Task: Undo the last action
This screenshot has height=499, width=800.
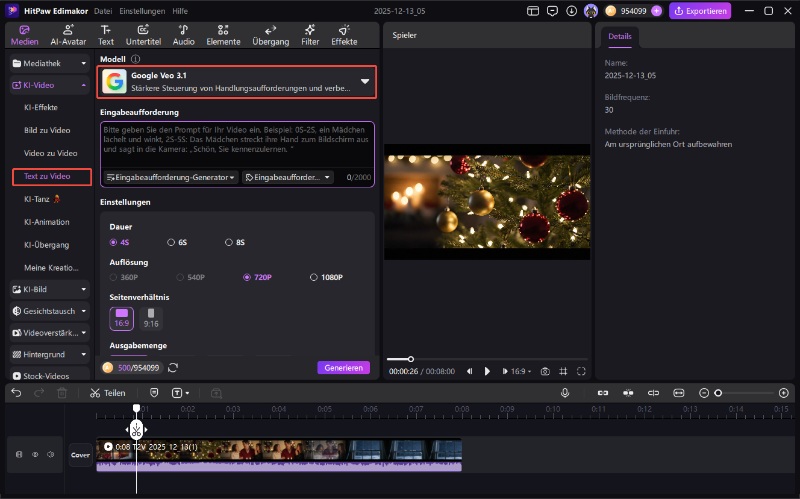Action: (16, 393)
